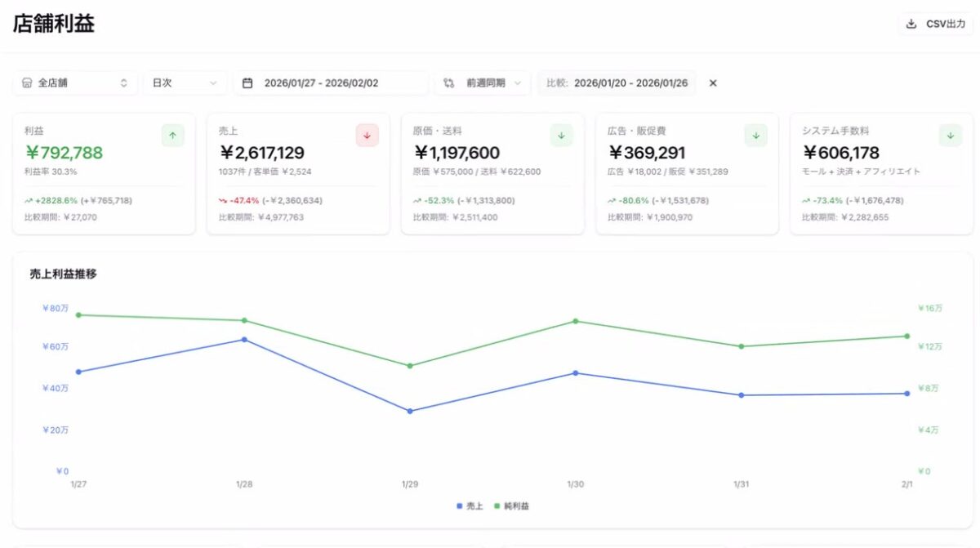Click the green up arrow on 利益 card
The width and height of the screenshot is (980, 548).
(172, 136)
